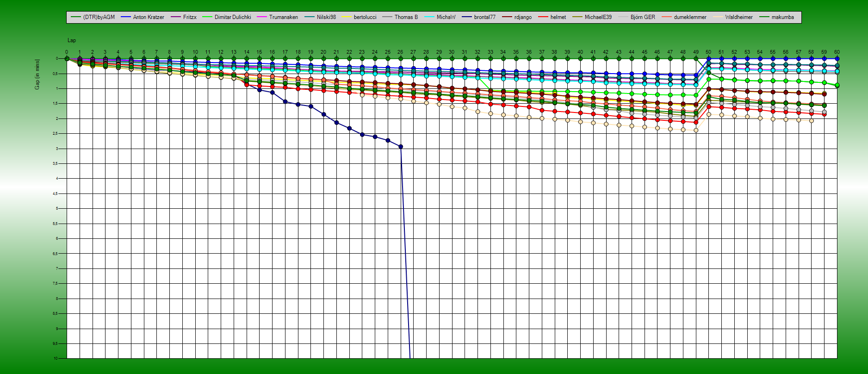This screenshot has width=868, height=374.
Task: Click the 'Gap [in mins]' axis title
Action: point(37,75)
